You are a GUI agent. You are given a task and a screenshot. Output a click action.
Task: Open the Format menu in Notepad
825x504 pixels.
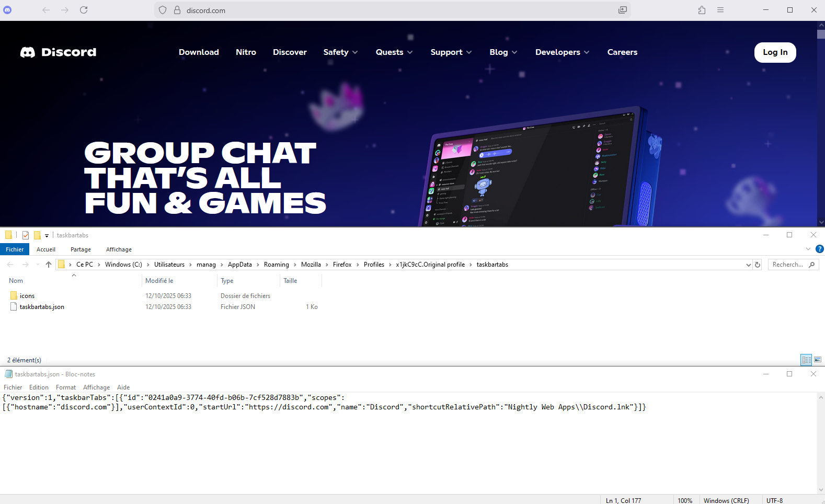(x=66, y=387)
